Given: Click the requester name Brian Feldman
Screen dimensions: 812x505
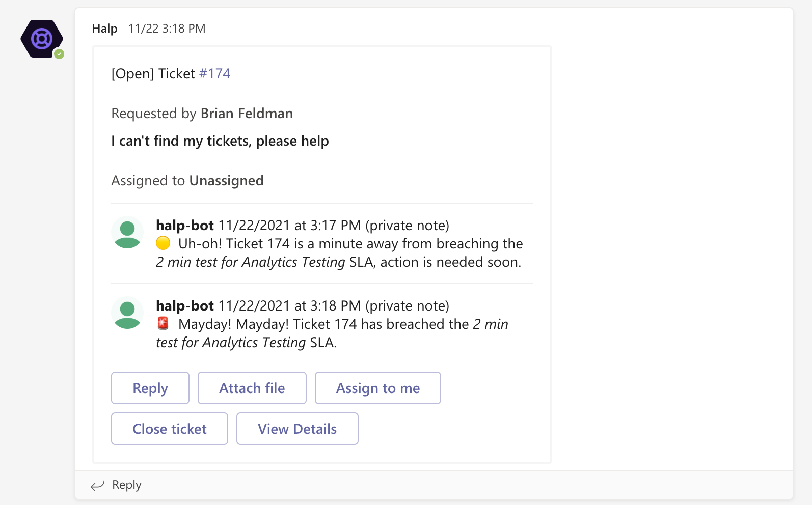Looking at the screenshot, I should (x=247, y=114).
